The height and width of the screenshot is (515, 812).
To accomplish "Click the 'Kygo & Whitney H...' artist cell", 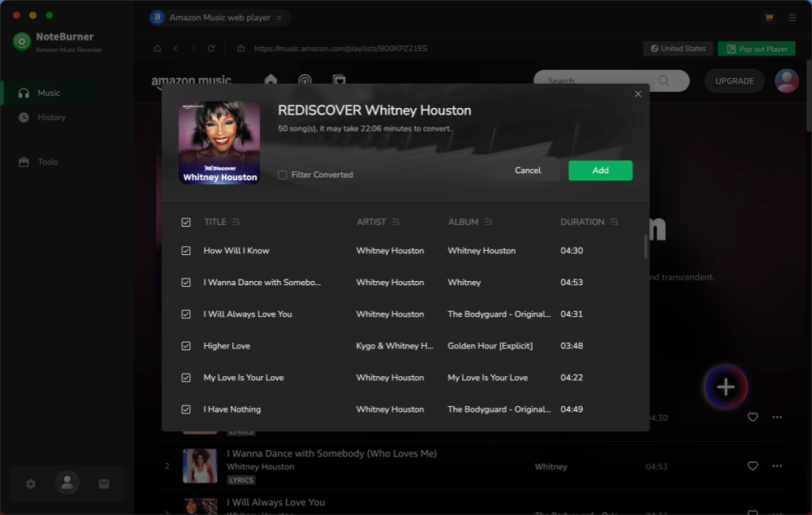I will click(x=395, y=346).
